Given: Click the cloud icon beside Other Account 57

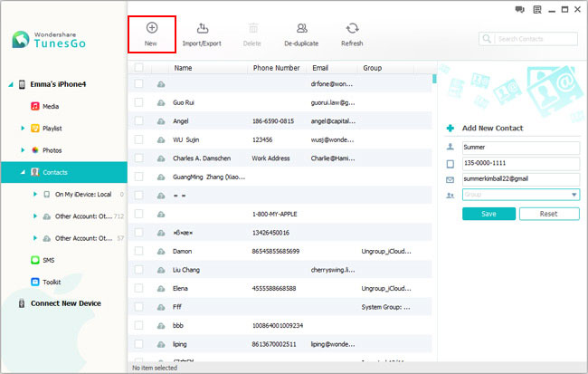Looking at the screenshot, I should [46, 238].
